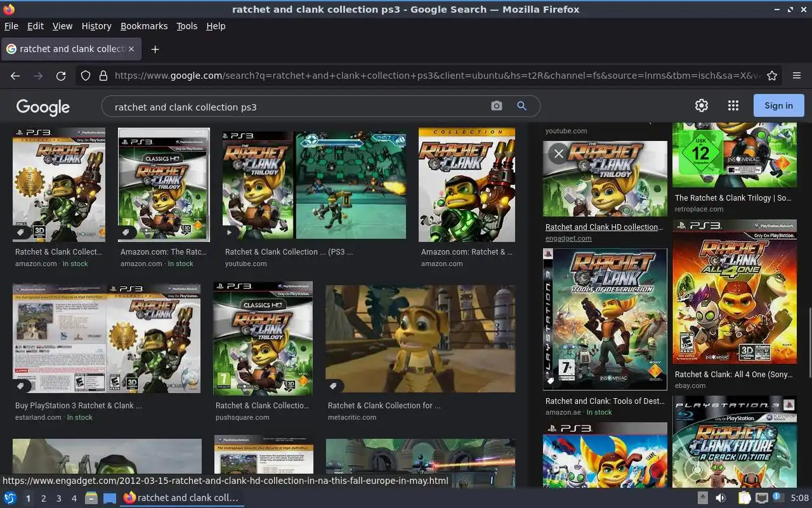
Task: Open the Edit menu
Action: coord(36,26)
